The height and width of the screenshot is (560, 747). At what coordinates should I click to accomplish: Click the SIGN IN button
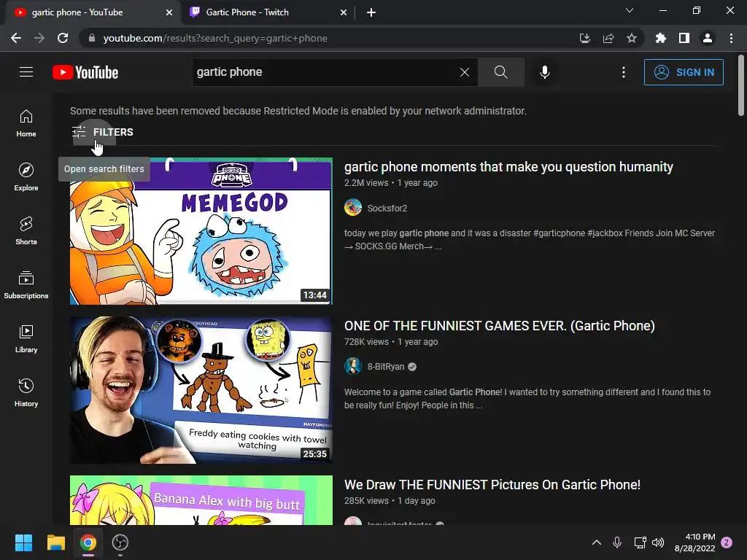pos(684,72)
